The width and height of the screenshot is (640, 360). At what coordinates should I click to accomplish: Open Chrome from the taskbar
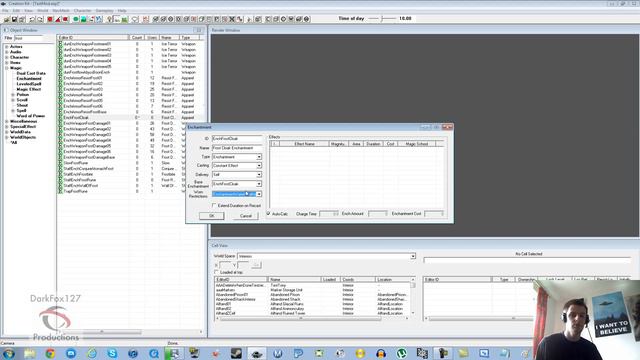(x=50, y=353)
